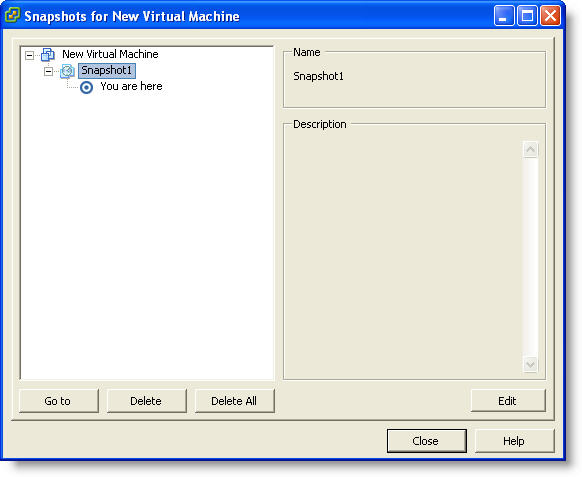Click the Delete button
Screen dimensions: 582x477
(147, 401)
